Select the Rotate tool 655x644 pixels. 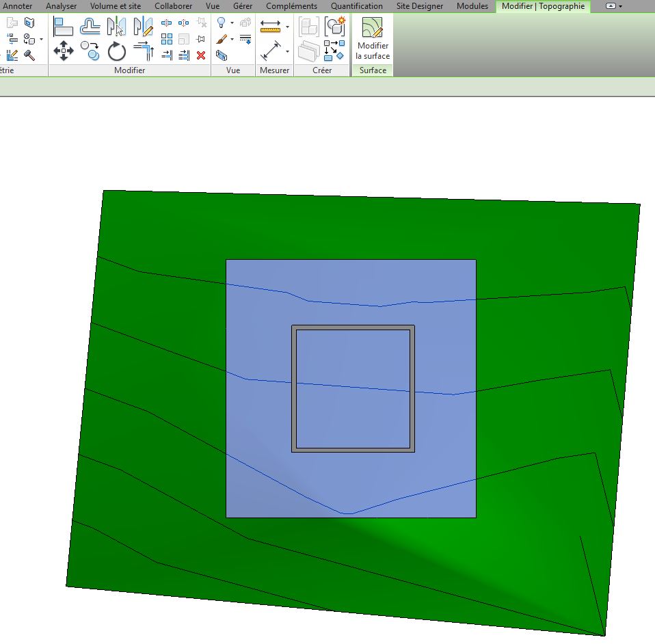[116, 51]
